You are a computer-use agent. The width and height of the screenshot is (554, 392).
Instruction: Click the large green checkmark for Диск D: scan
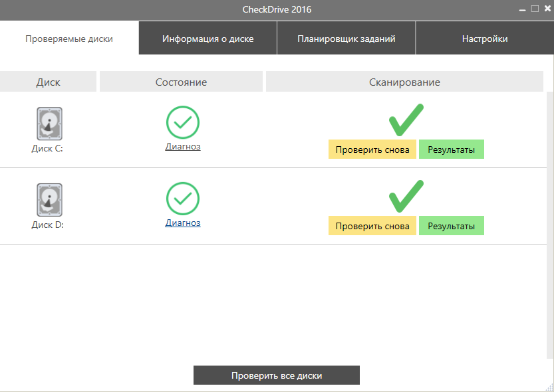click(405, 195)
